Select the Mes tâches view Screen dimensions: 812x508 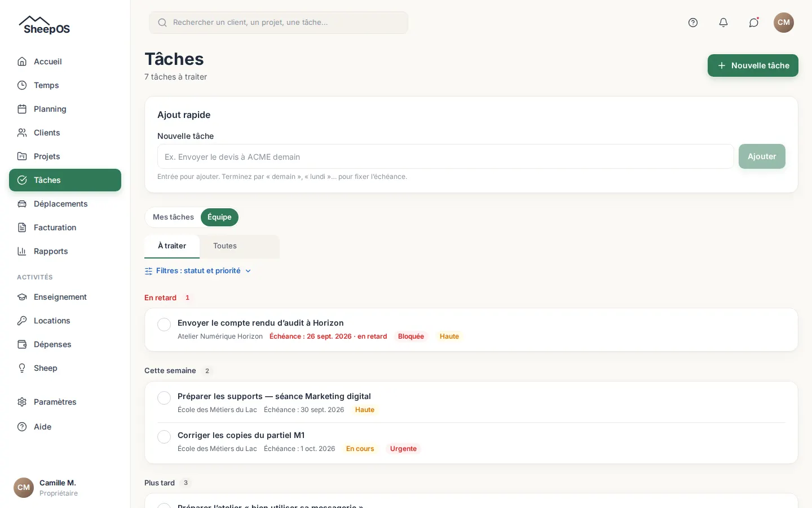[173, 217]
